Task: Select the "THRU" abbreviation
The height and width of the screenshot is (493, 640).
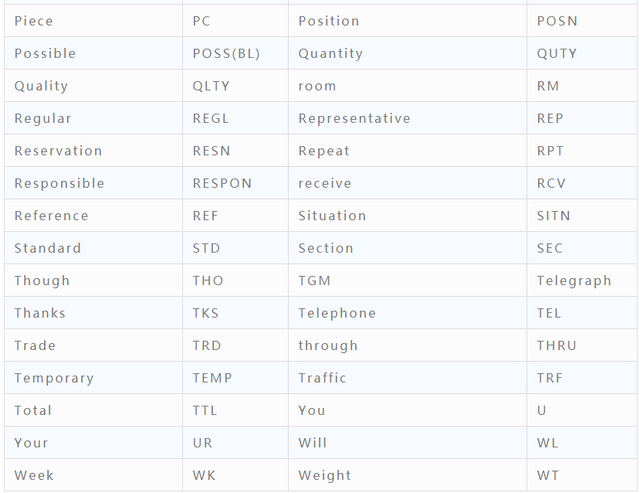Action: tap(556, 346)
